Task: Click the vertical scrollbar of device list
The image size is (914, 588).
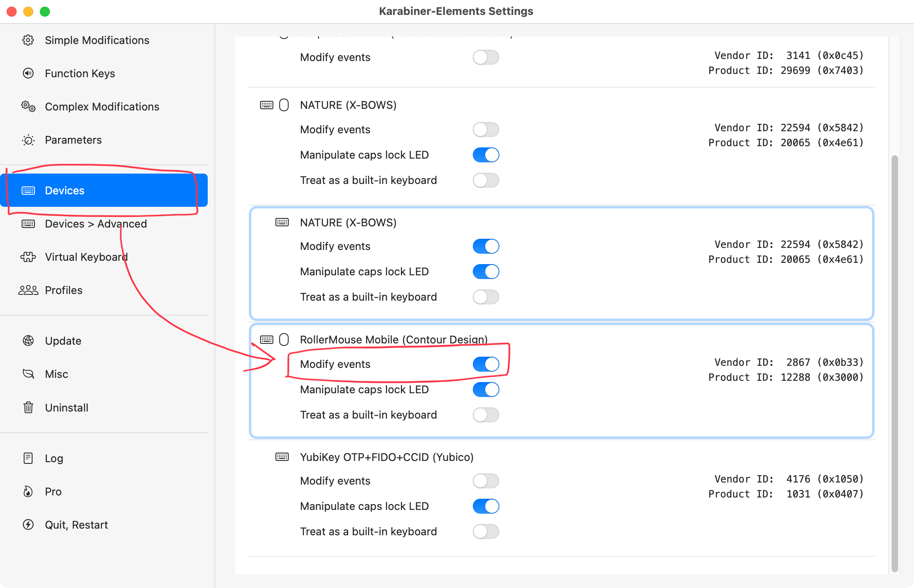Action: [x=894, y=364]
